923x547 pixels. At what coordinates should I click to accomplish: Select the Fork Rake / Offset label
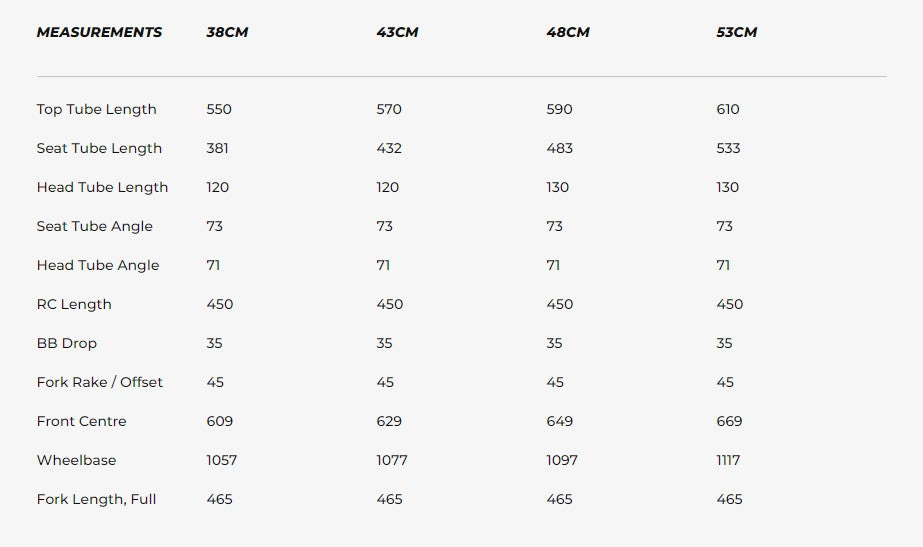tap(100, 382)
